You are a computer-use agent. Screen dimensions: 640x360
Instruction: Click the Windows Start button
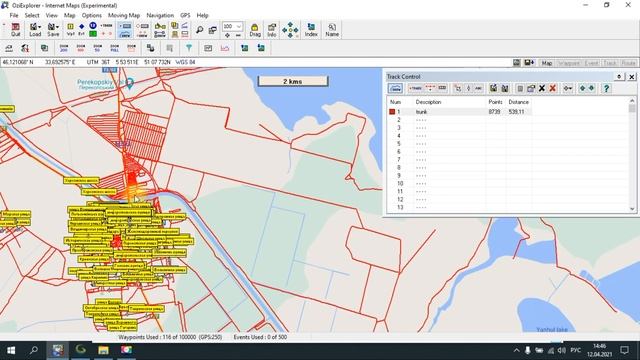(11, 350)
